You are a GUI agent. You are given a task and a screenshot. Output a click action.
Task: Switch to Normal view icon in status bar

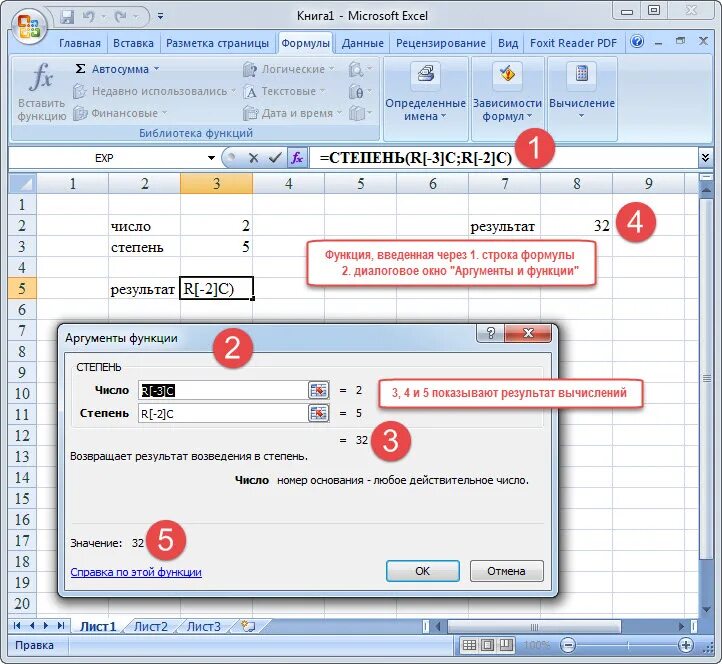point(469,645)
